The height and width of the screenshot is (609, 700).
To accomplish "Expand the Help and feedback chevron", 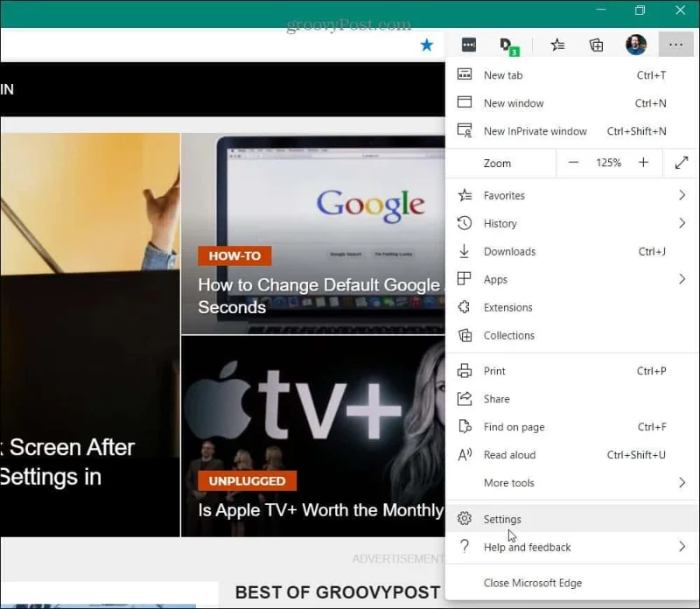I will point(682,546).
